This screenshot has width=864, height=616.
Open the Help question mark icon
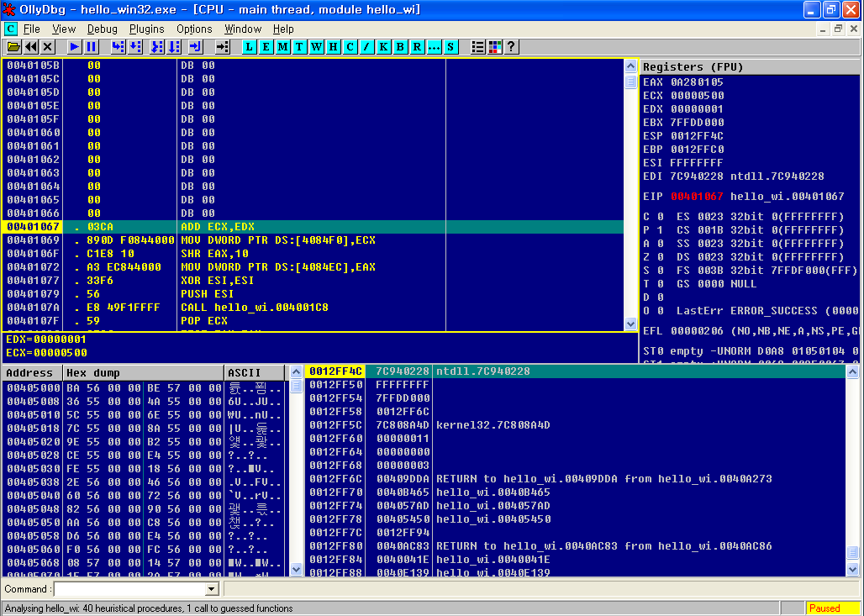[511, 47]
